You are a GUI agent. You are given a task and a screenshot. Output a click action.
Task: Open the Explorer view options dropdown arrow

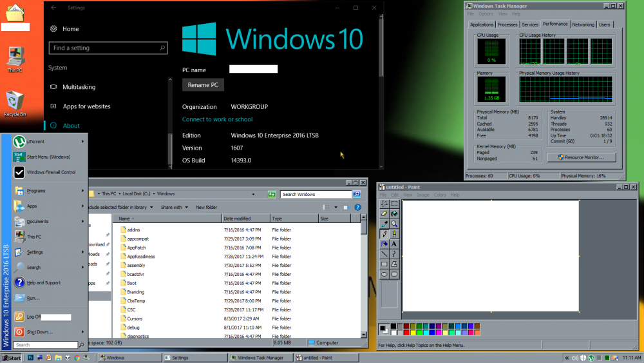[x=336, y=208]
